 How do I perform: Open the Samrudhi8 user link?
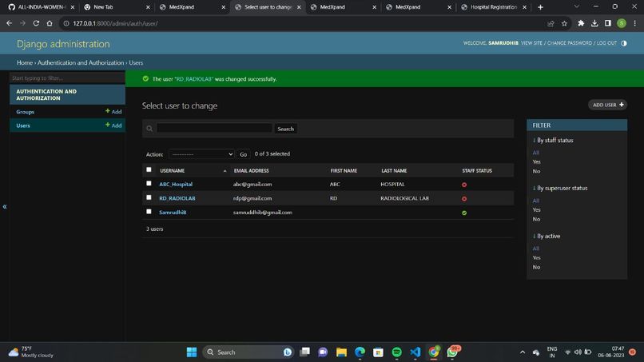173,212
